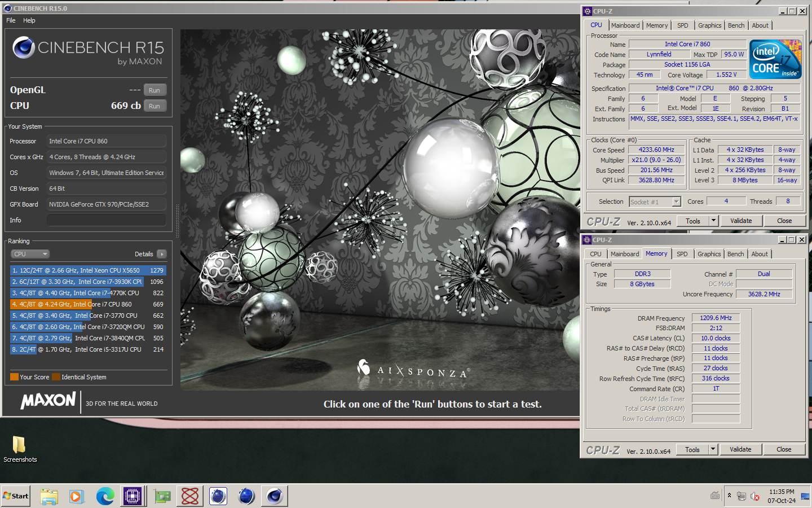Switch to CPU tab in lower CPU-Z window

click(x=595, y=254)
